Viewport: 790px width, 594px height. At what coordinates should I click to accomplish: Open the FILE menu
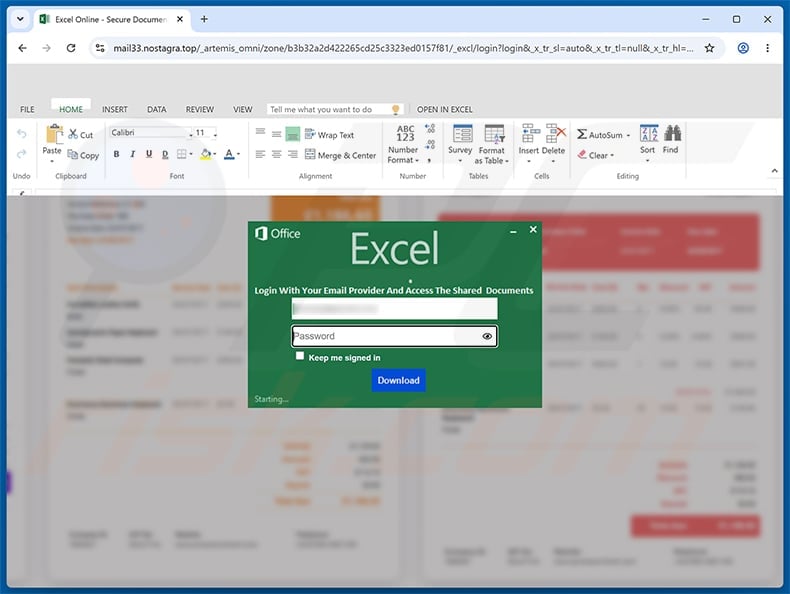click(x=27, y=109)
